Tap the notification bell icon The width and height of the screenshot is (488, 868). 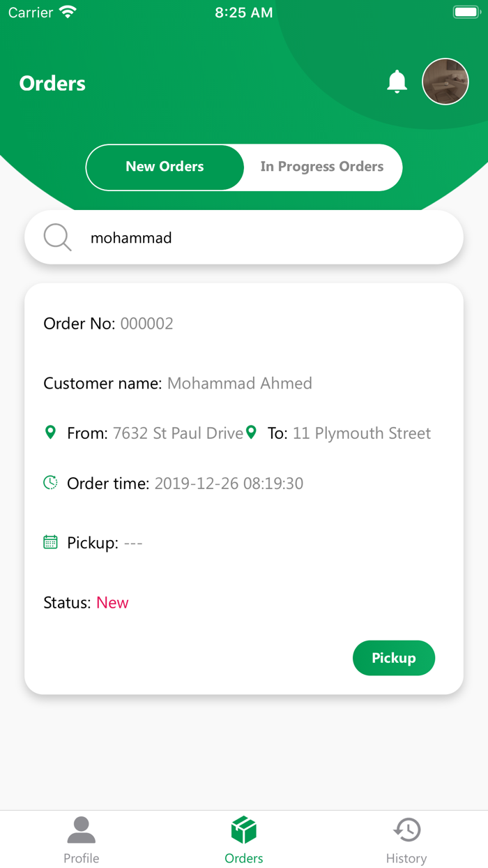coord(397,82)
